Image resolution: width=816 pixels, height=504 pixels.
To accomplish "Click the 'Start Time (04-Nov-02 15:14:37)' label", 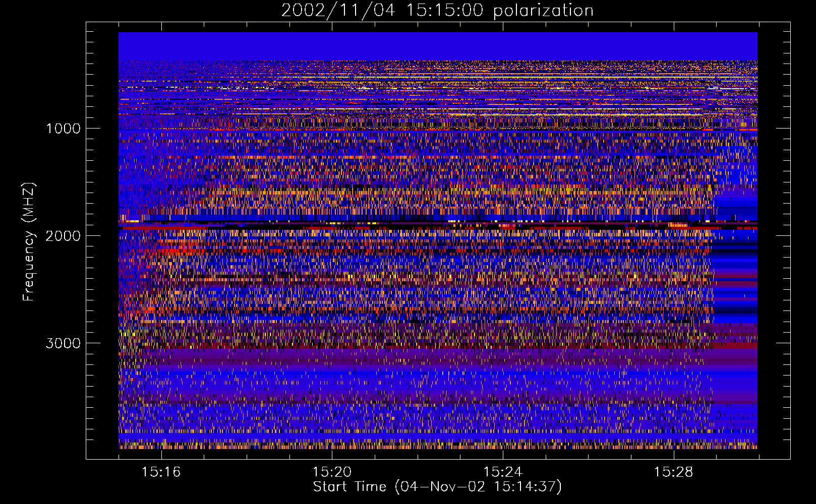I will click(437, 487).
